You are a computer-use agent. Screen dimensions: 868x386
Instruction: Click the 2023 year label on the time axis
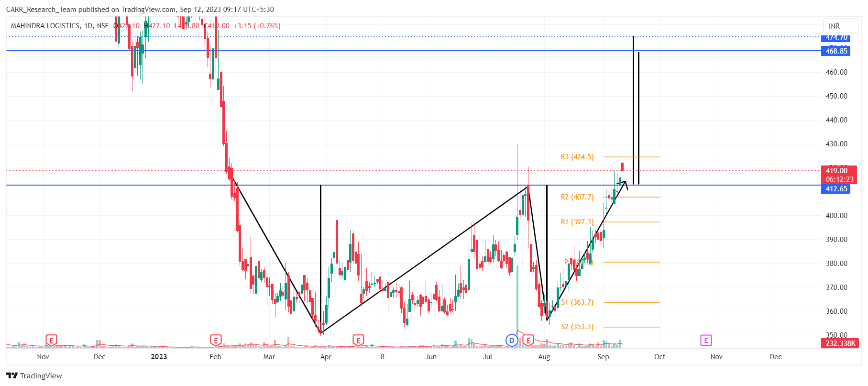tap(159, 356)
